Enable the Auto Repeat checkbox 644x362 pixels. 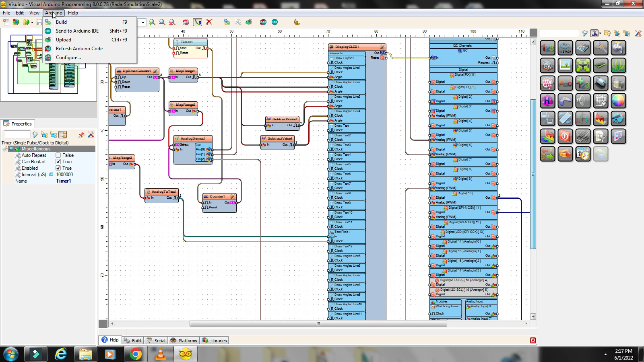click(x=58, y=155)
